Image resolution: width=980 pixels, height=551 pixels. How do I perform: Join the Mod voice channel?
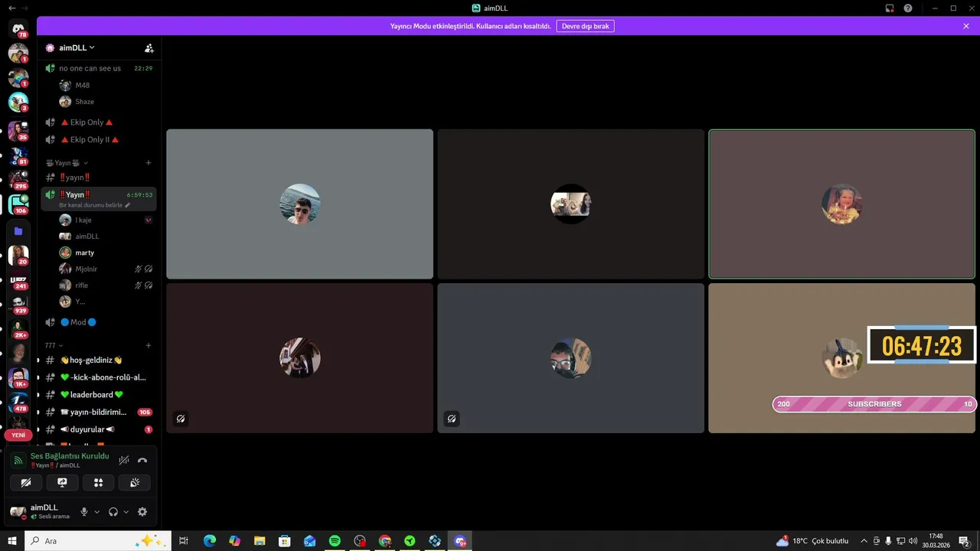(x=99, y=322)
